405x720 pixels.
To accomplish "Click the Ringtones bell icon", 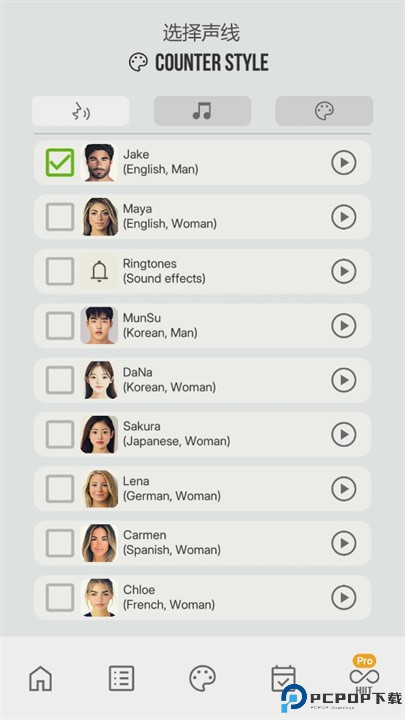I will click(x=99, y=271).
